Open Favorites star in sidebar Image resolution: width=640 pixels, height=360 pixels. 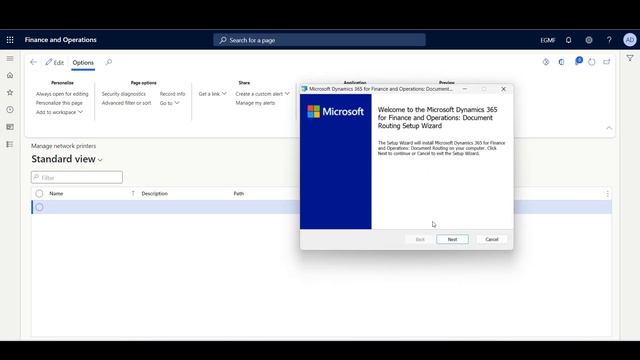point(10,93)
